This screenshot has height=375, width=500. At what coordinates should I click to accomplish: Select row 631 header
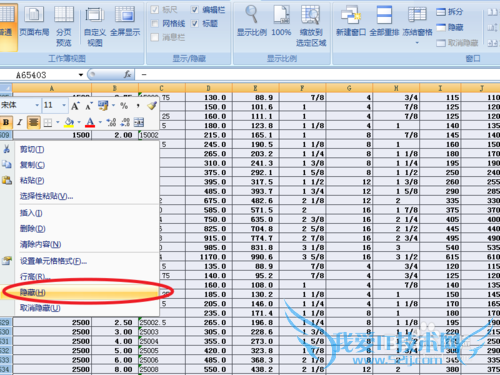pyautogui.click(x=5, y=341)
